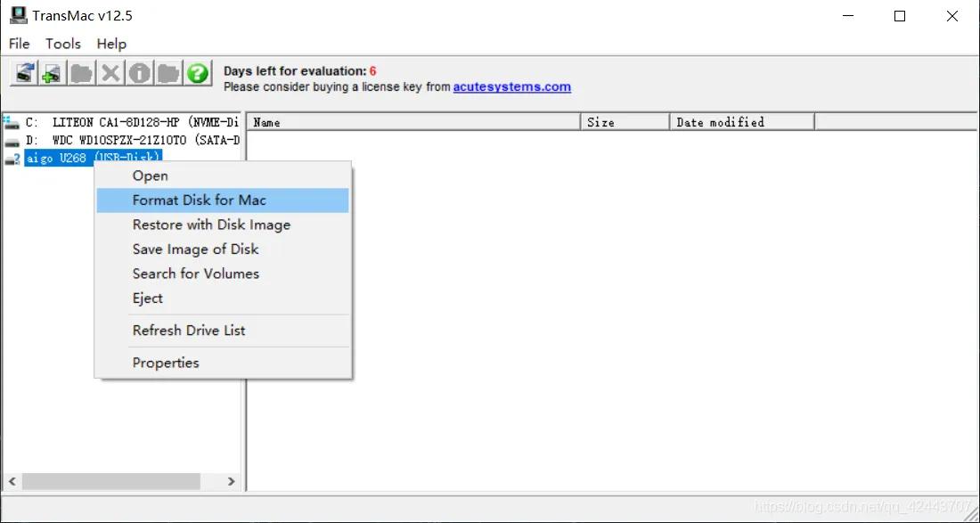
Task: Minimize the TransMac window
Action: (x=847, y=16)
